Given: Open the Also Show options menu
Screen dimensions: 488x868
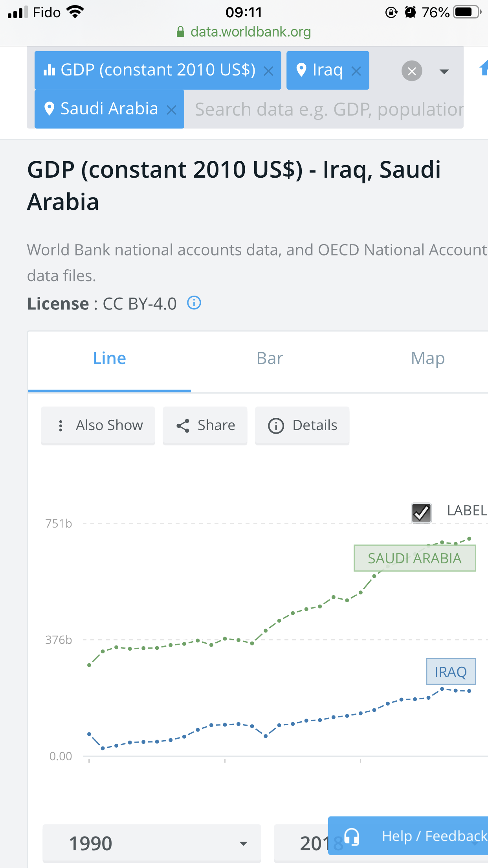Looking at the screenshot, I should pos(98,425).
